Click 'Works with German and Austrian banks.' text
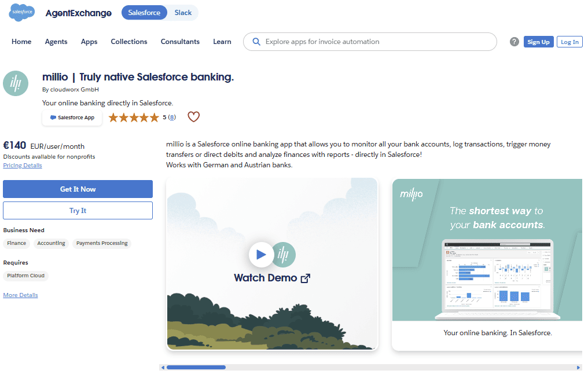 229,165
